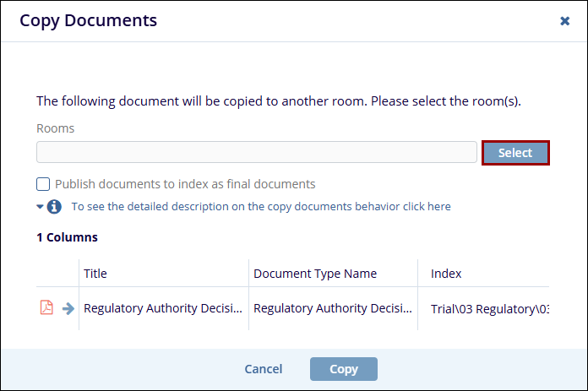
Task: Click the info icon above the columns list
Action: point(54,206)
